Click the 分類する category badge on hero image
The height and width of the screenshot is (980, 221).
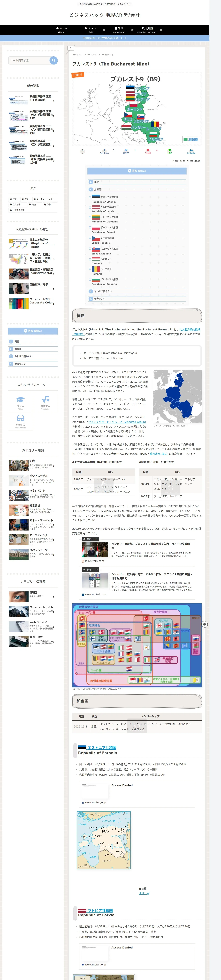point(77,75)
